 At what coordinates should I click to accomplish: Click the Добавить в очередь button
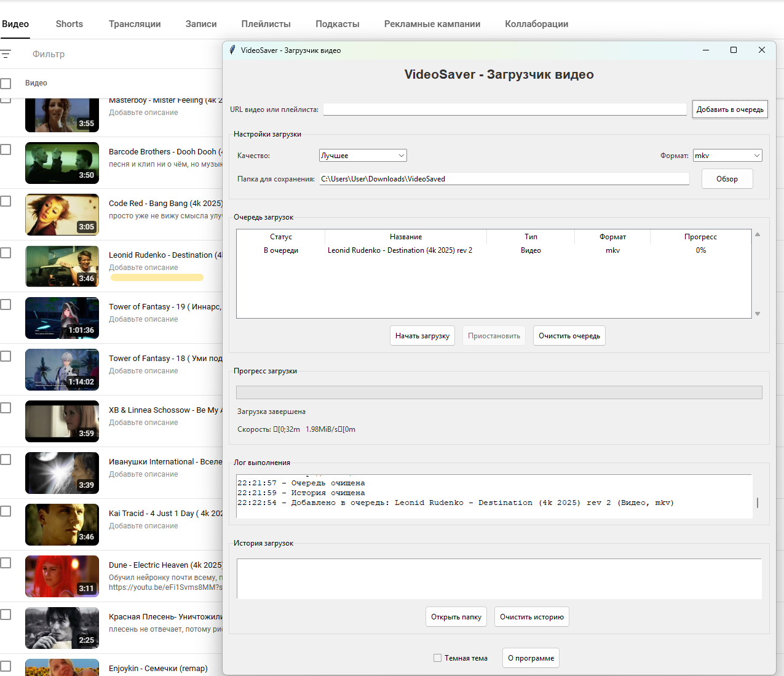tap(730, 109)
